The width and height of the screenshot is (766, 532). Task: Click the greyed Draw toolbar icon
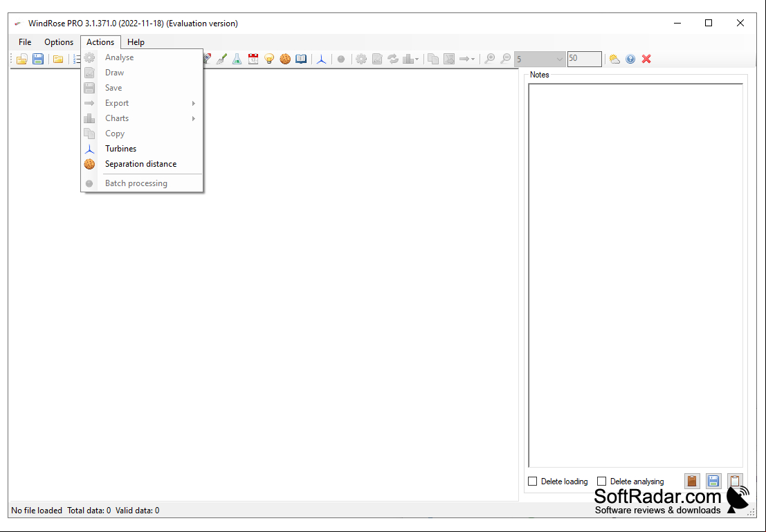pyautogui.click(x=377, y=59)
